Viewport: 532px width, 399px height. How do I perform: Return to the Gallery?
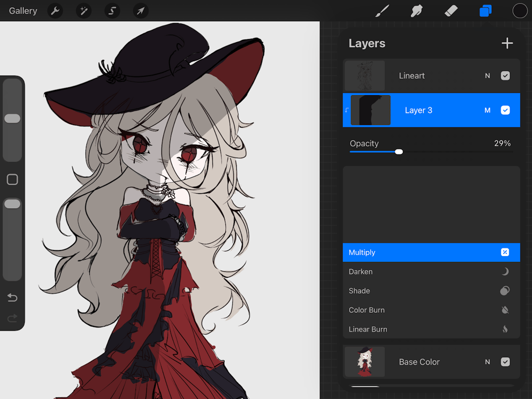(x=23, y=11)
